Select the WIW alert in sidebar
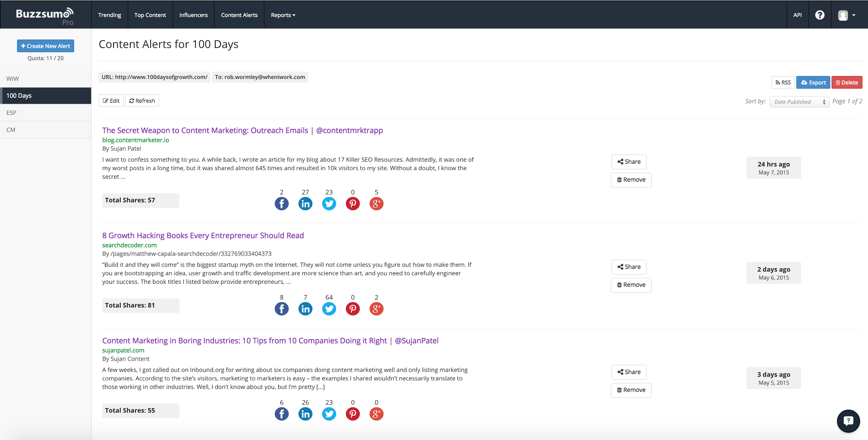The height and width of the screenshot is (440, 868). 45,79
